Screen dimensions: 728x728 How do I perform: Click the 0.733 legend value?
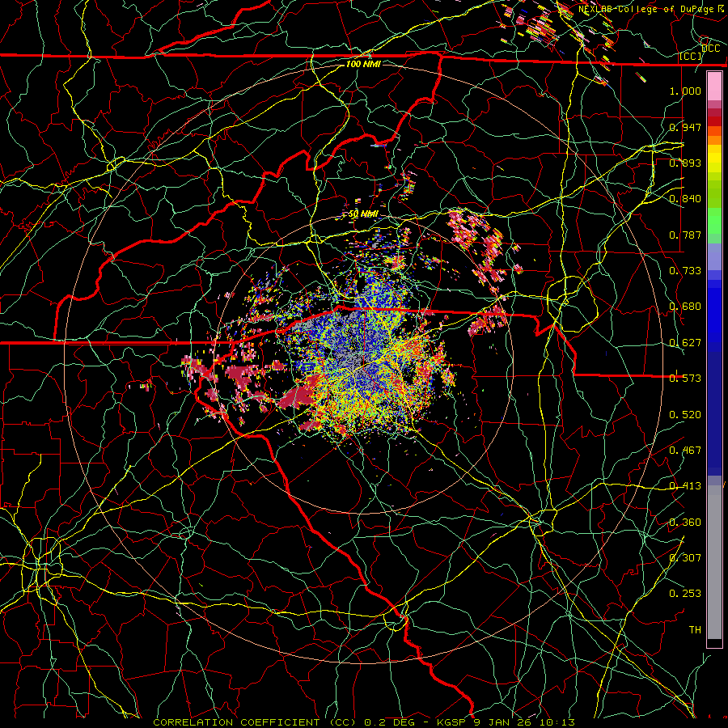[x=685, y=271]
